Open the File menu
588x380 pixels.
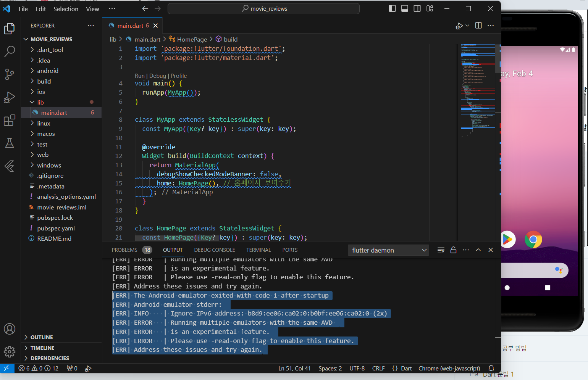click(23, 9)
